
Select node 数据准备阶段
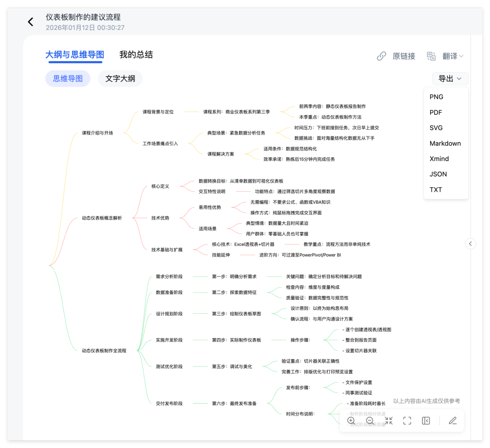169,292
